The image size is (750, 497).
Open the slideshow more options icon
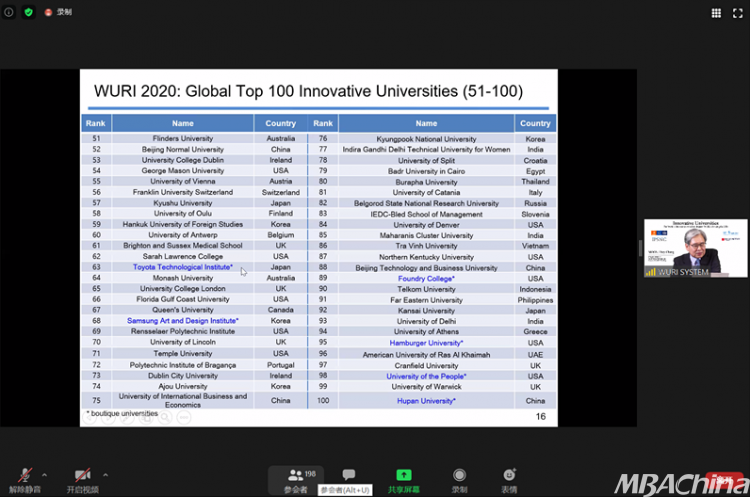(x=184, y=418)
